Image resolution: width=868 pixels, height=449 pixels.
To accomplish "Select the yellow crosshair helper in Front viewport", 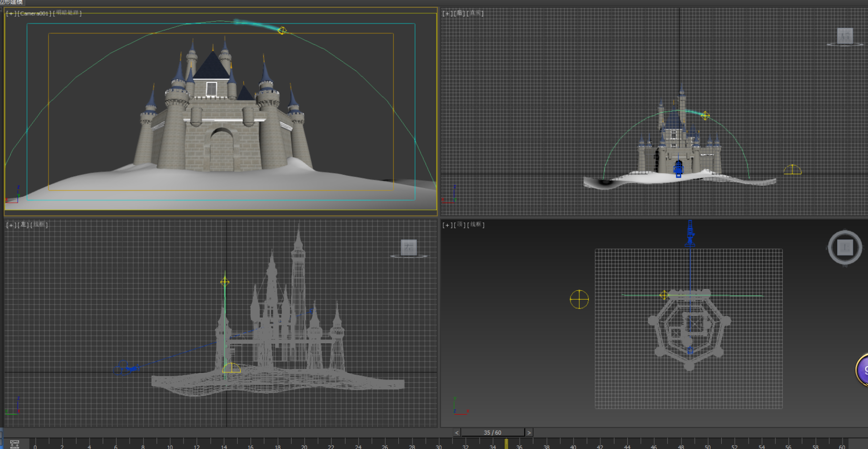I will tap(705, 116).
